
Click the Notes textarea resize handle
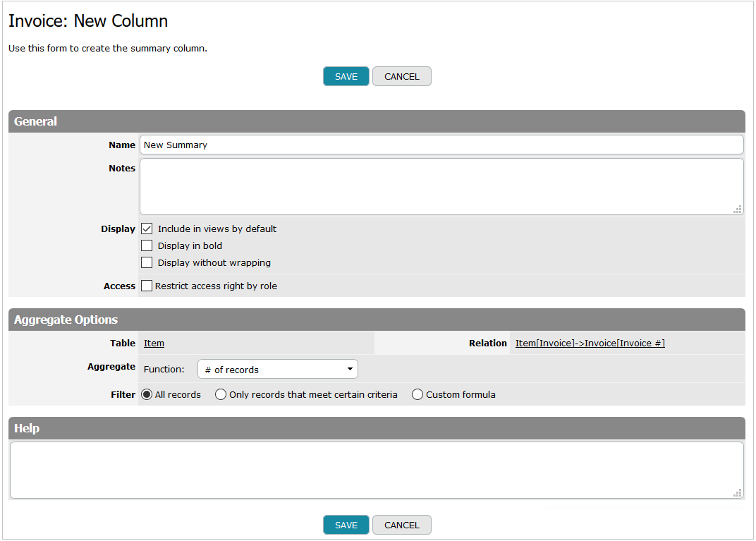point(737,209)
